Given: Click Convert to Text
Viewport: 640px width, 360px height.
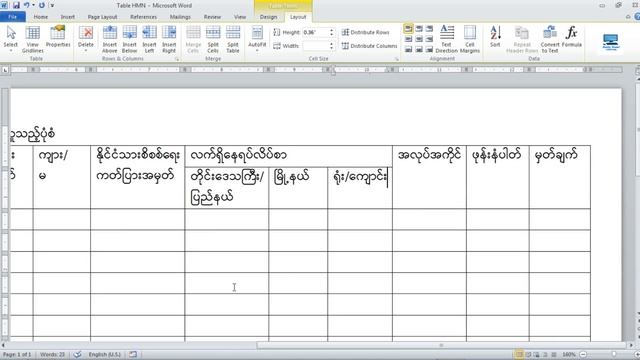Looking at the screenshot, I should (550, 39).
